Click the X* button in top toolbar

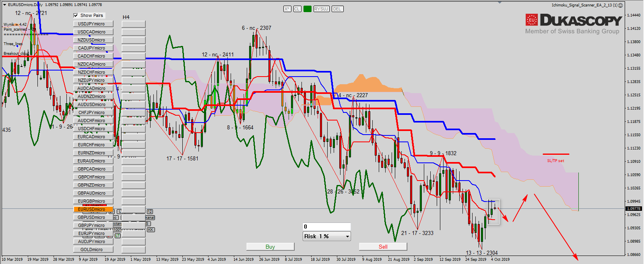pyautogui.click(x=287, y=9)
